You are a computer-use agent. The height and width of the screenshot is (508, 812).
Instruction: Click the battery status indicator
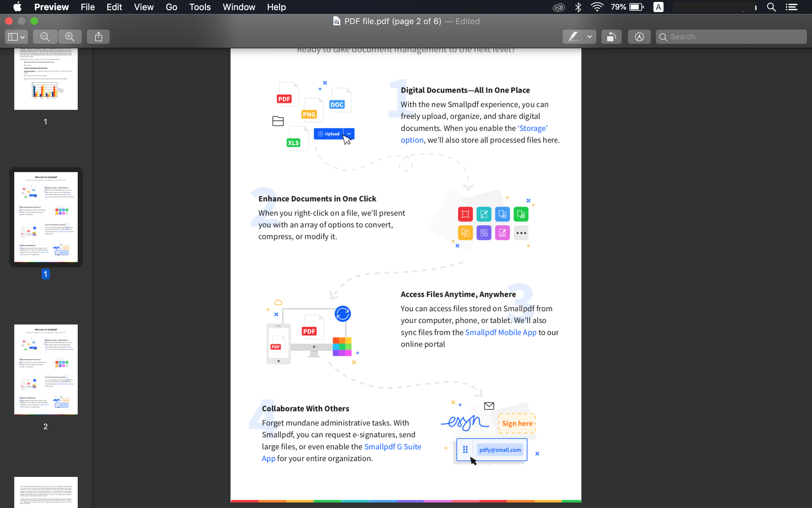[627, 7]
